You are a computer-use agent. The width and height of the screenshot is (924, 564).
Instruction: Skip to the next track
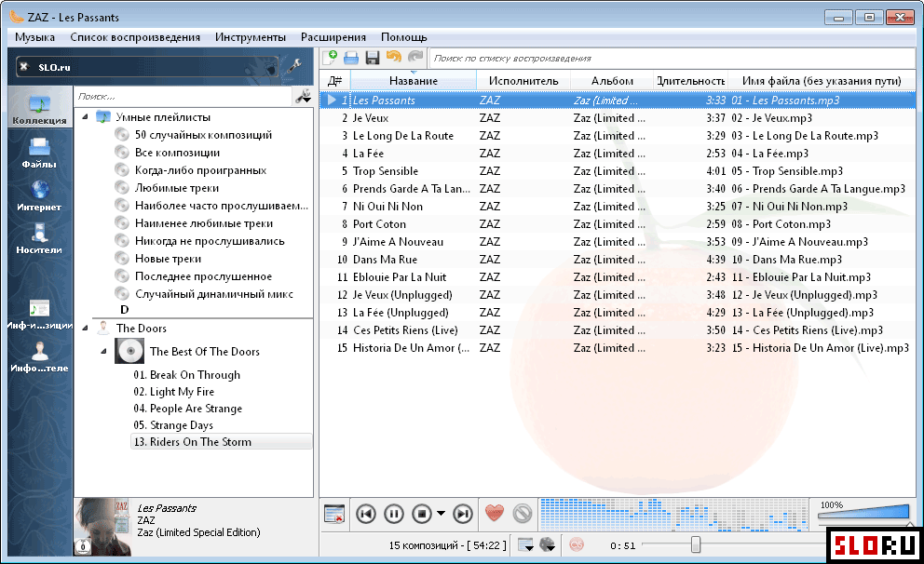[x=463, y=514]
